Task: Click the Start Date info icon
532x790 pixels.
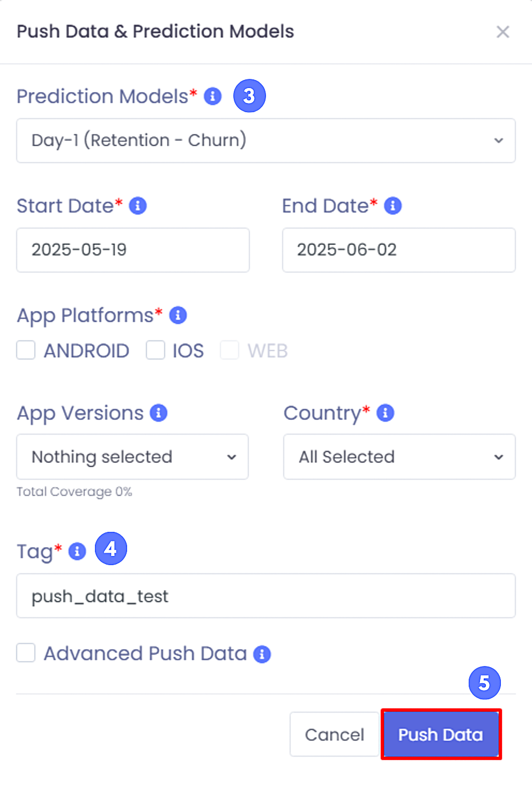Action: [138, 206]
